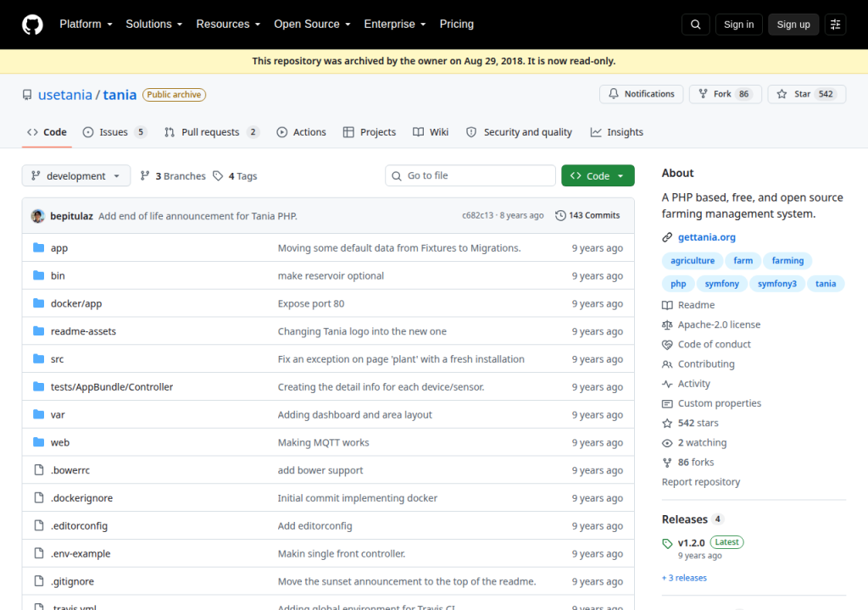This screenshot has width=868, height=610.
Task: Click the agriculture topic tag
Action: (x=692, y=260)
